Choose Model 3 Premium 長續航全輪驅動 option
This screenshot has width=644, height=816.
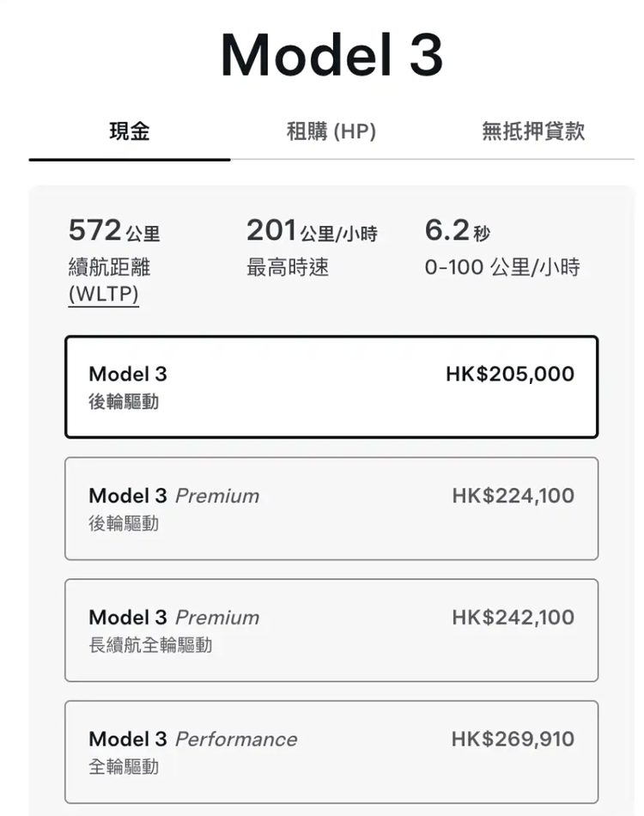pos(331,630)
